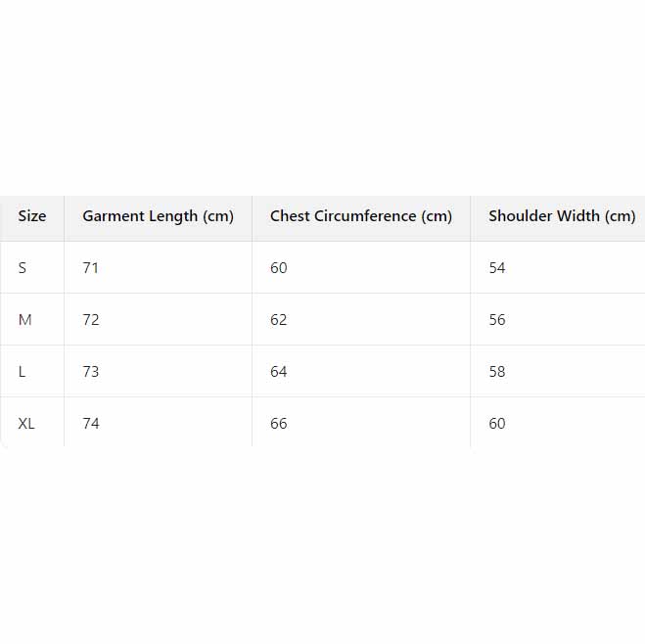Select the S size row label

[23, 268]
